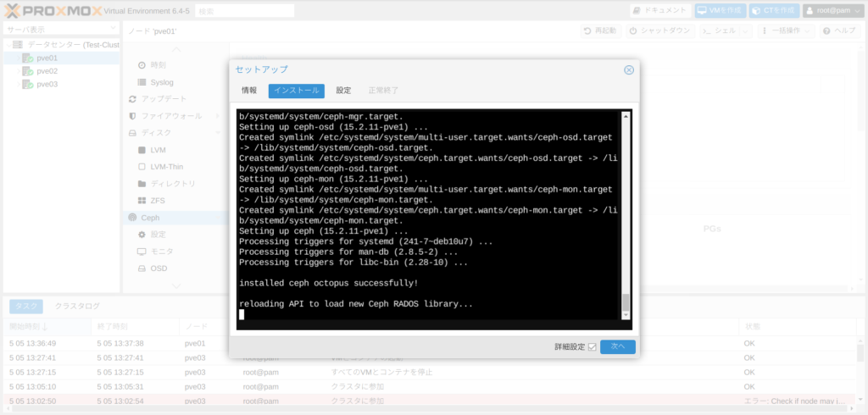The height and width of the screenshot is (415, 868).
Task: Open ディスク disk icon item
Action: pyautogui.click(x=132, y=133)
